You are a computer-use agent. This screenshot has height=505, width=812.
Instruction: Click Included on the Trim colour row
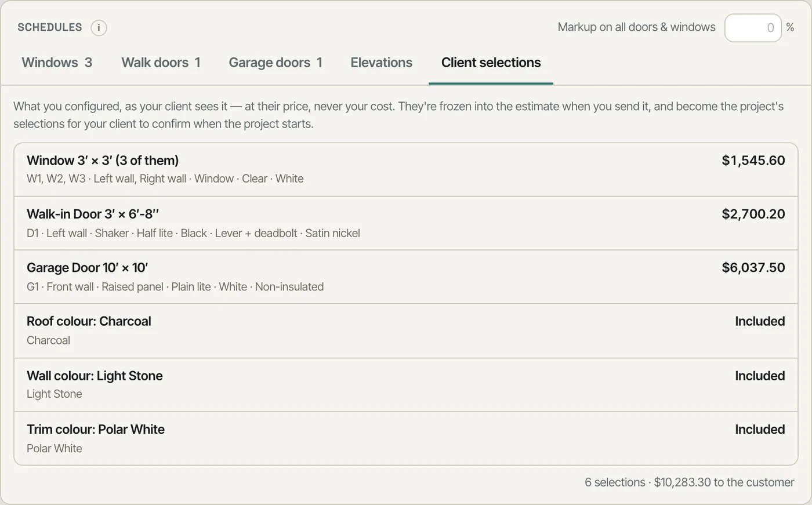(760, 429)
